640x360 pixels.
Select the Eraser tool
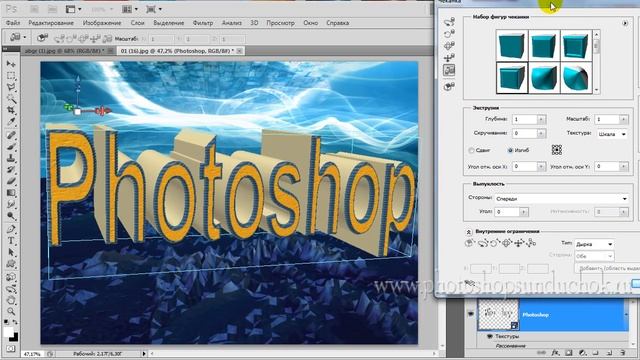tap(11, 181)
